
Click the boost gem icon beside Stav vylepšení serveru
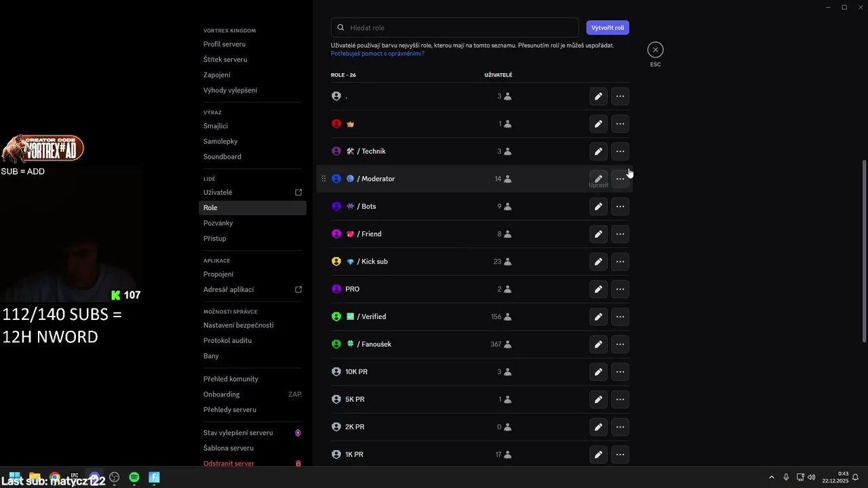click(x=298, y=432)
